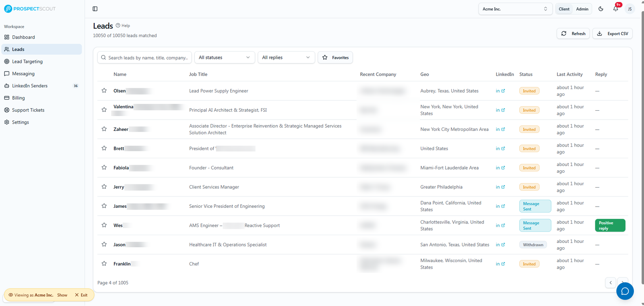Exit viewing as Acme Inc.

tap(81, 295)
